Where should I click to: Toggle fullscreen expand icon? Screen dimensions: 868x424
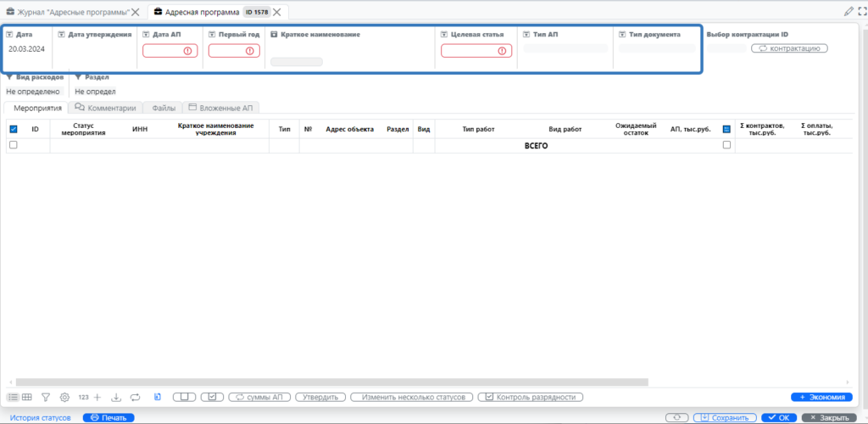point(861,12)
